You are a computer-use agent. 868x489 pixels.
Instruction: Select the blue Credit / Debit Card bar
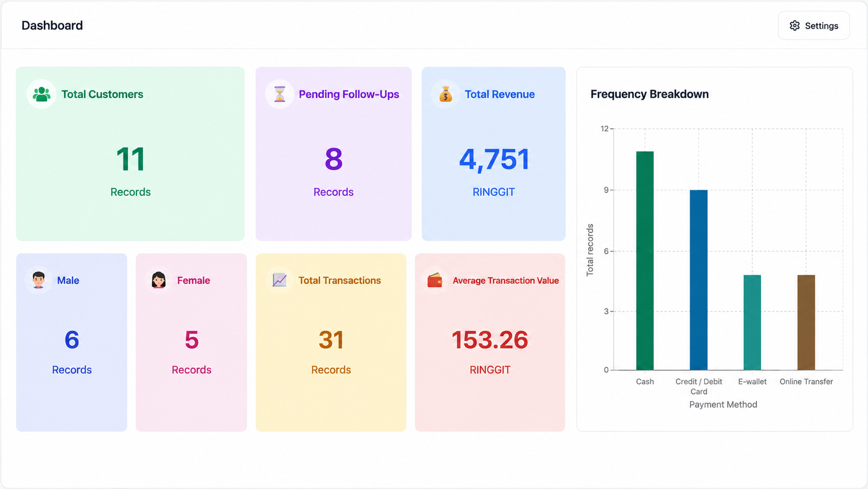pyautogui.click(x=698, y=280)
